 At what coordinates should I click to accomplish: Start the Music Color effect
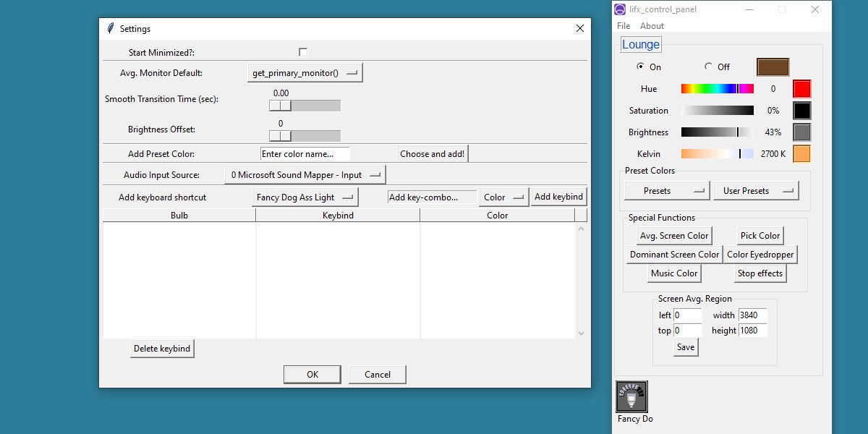[674, 273]
